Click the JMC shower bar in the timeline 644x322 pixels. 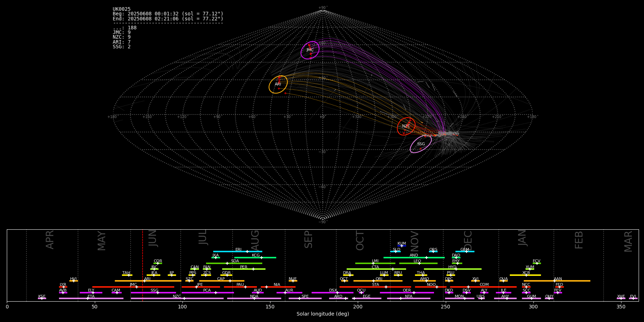coord(133,287)
